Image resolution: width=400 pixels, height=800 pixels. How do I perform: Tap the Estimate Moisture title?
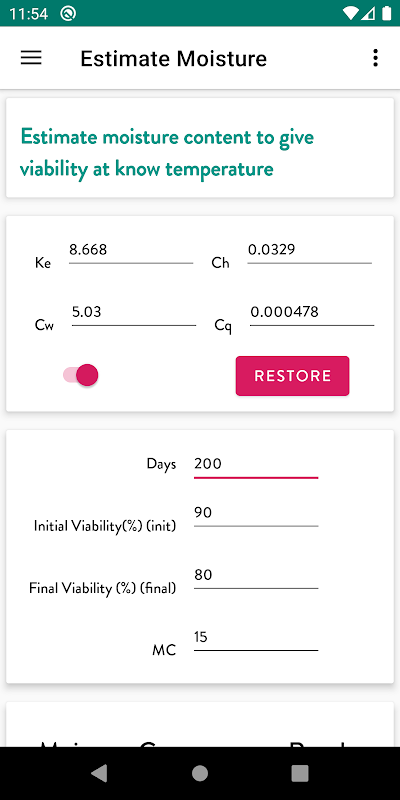173,59
